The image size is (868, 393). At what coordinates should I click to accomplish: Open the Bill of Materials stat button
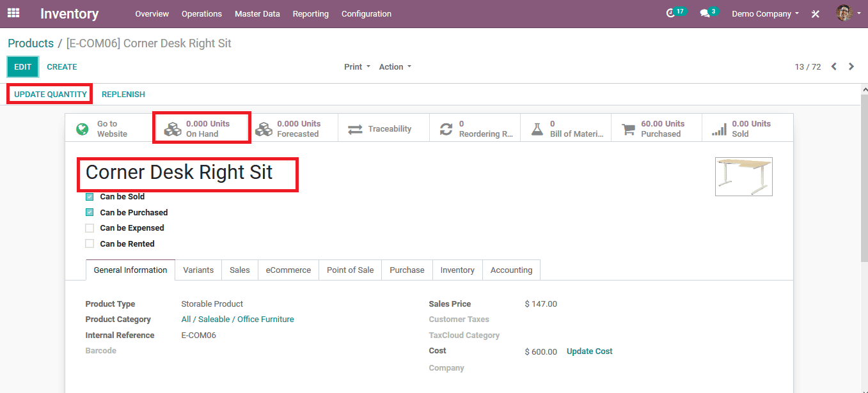[x=565, y=128]
